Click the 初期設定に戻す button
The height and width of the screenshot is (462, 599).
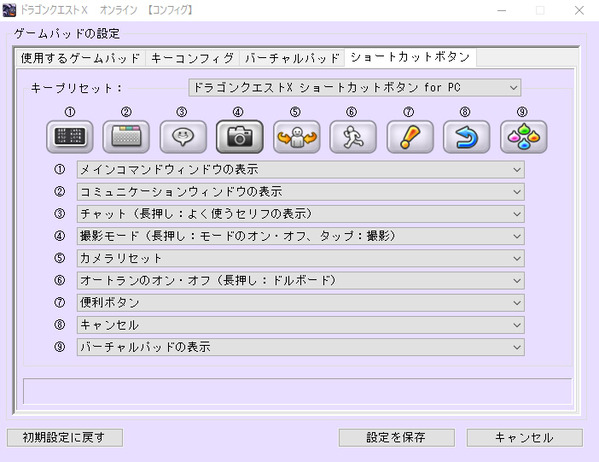65,438
